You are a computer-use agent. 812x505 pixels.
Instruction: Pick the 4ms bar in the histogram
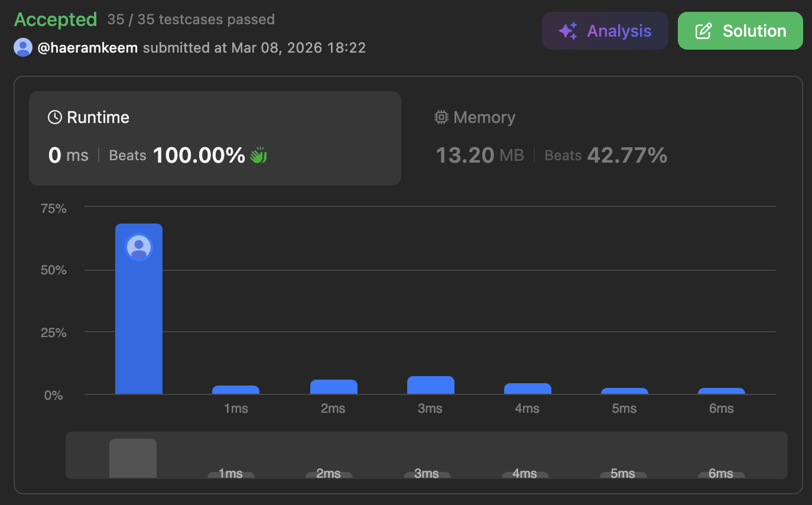coord(528,389)
